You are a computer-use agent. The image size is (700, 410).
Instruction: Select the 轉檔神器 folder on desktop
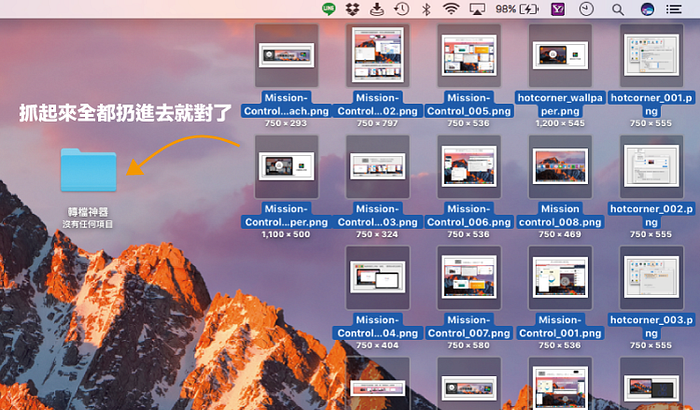click(88, 170)
